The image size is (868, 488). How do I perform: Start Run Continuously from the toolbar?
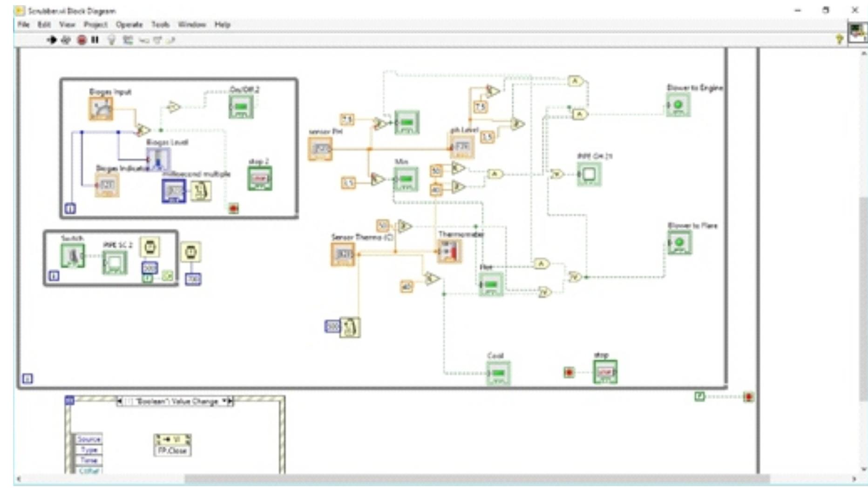pos(66,40)
